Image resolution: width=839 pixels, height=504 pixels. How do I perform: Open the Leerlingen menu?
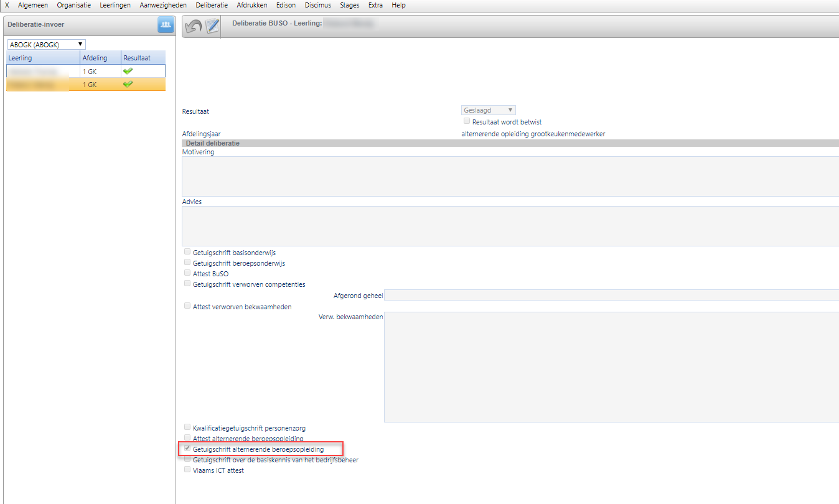115,5
